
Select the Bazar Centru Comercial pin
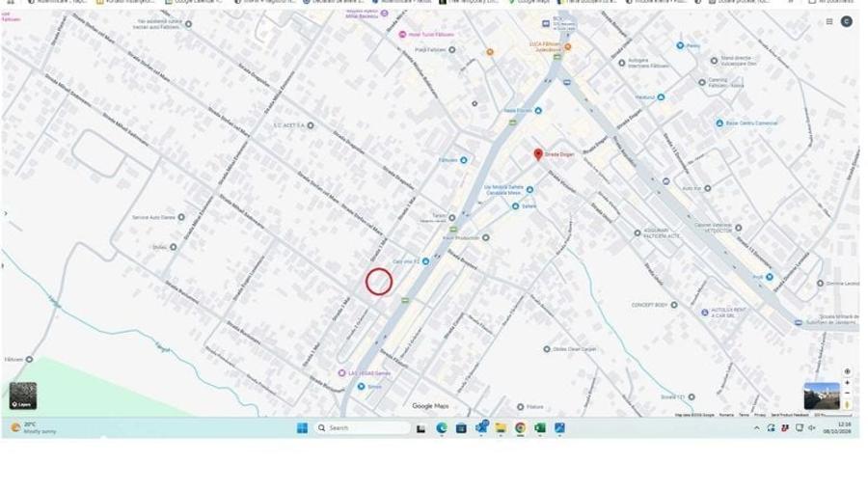(x=719, y=123)
